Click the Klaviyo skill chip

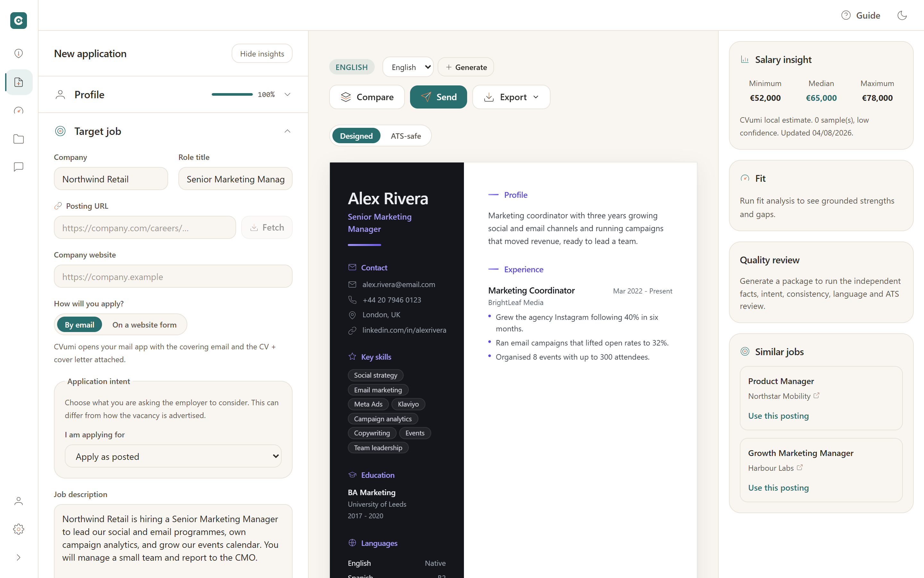[408, 404]
